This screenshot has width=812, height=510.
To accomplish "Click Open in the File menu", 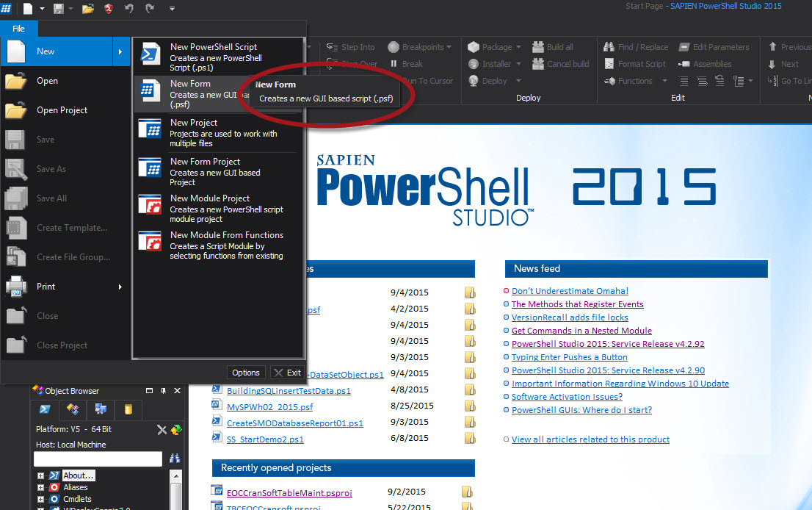I will click(x=65, y=81).
